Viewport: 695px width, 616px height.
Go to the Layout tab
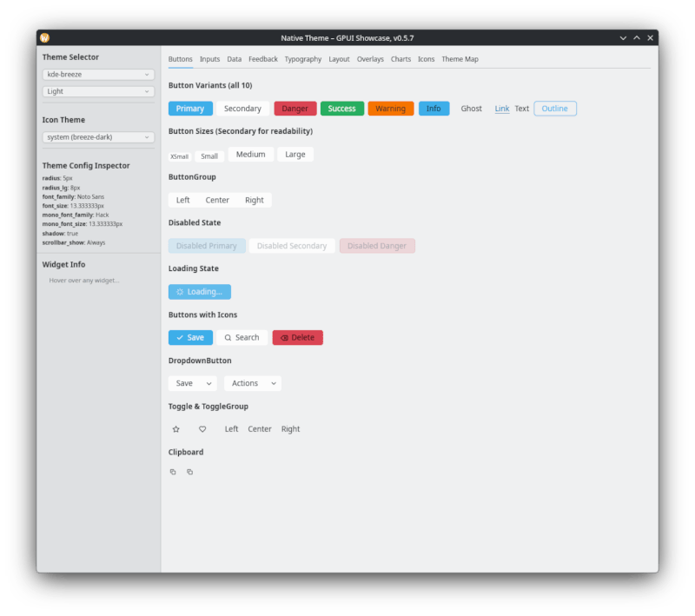click(x=339, y=59)
